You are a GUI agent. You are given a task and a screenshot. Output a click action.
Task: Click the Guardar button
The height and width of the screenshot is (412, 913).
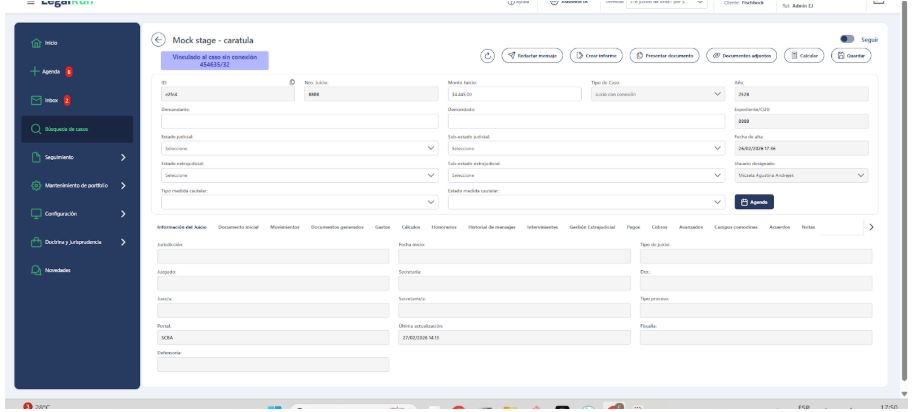(854, 55)
